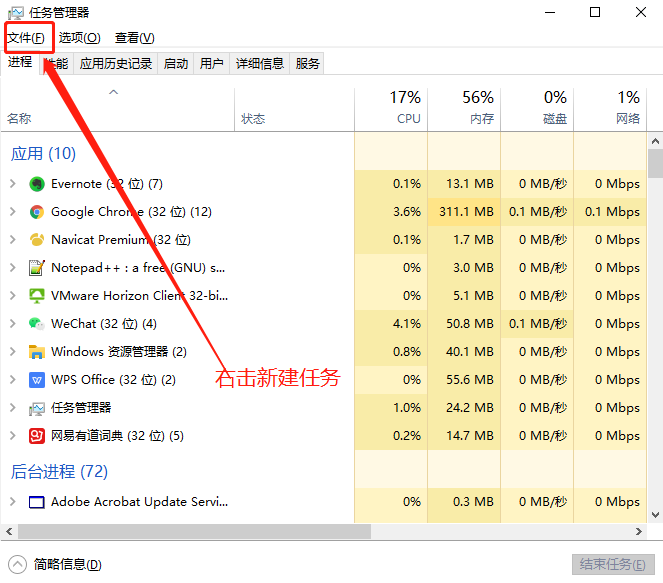
Task: Click the vertical scrollbar down arrow
Action: click(x=655, y=515)
